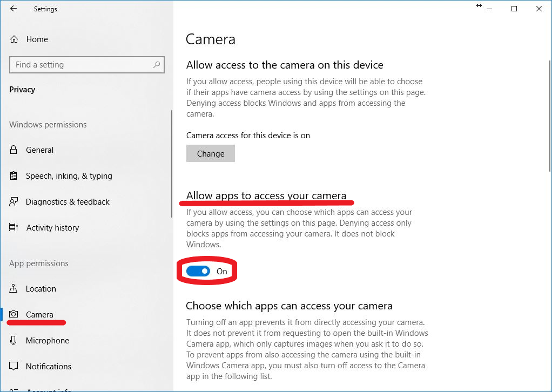Image resolution: width=552 pixels, height=392 pixels.
Task: Click the Diagnostics & feedback icon
Action: point(14,202)
